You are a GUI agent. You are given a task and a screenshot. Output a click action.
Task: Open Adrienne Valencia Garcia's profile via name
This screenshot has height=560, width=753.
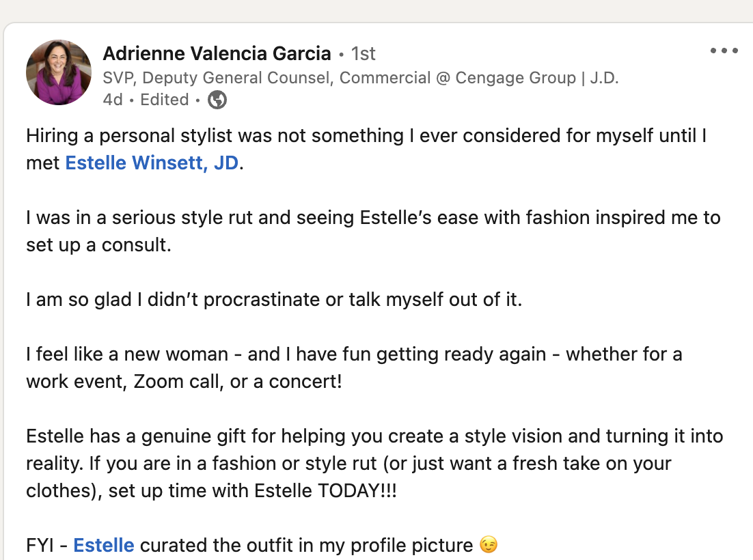tap(217, 53)
